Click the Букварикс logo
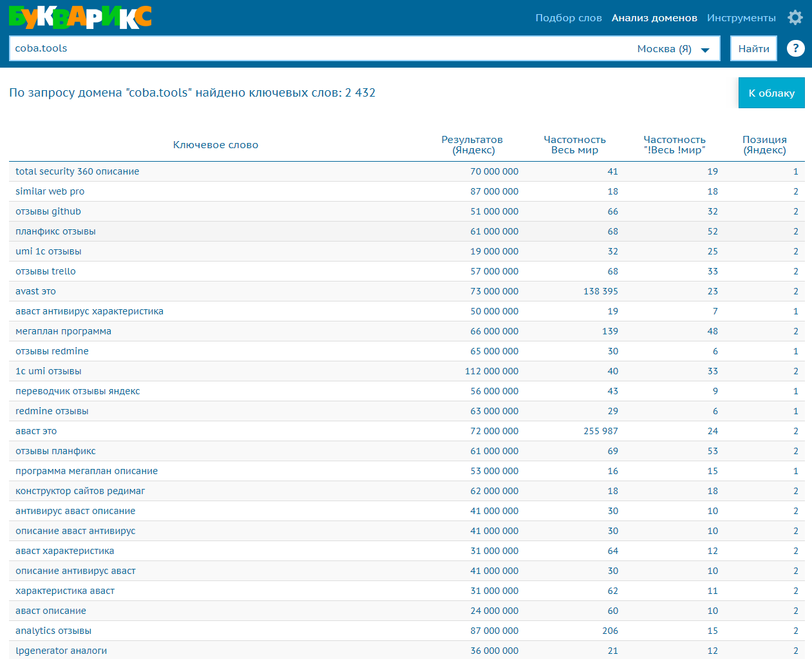Image resolution: width=812 pixels, height=659 pixels. (80, 17)
